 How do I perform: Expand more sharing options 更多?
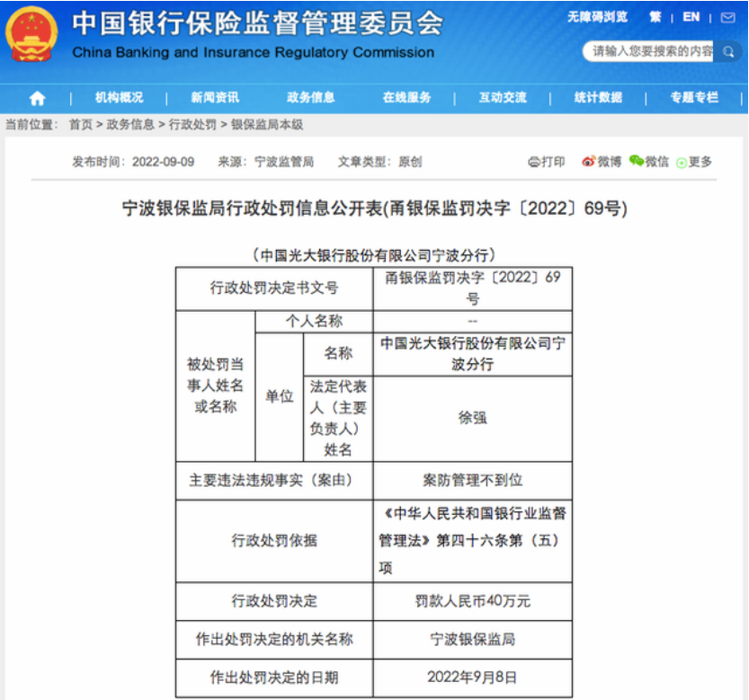pos(694,162)
